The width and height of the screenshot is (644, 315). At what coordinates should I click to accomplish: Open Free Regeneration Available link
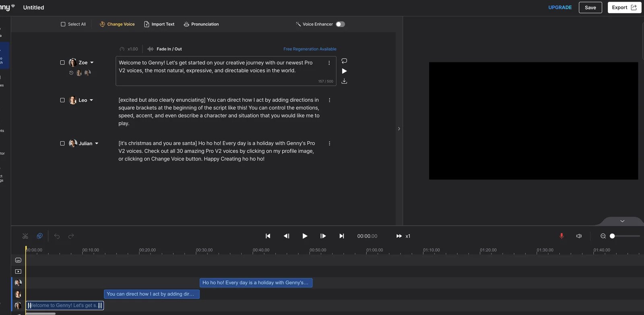[x=310, y=49]
